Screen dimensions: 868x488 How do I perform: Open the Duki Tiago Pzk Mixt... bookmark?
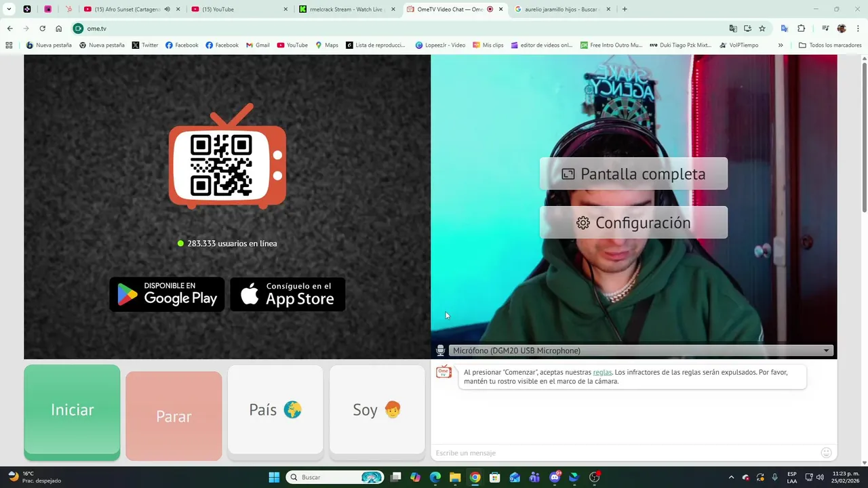[680, 45]
